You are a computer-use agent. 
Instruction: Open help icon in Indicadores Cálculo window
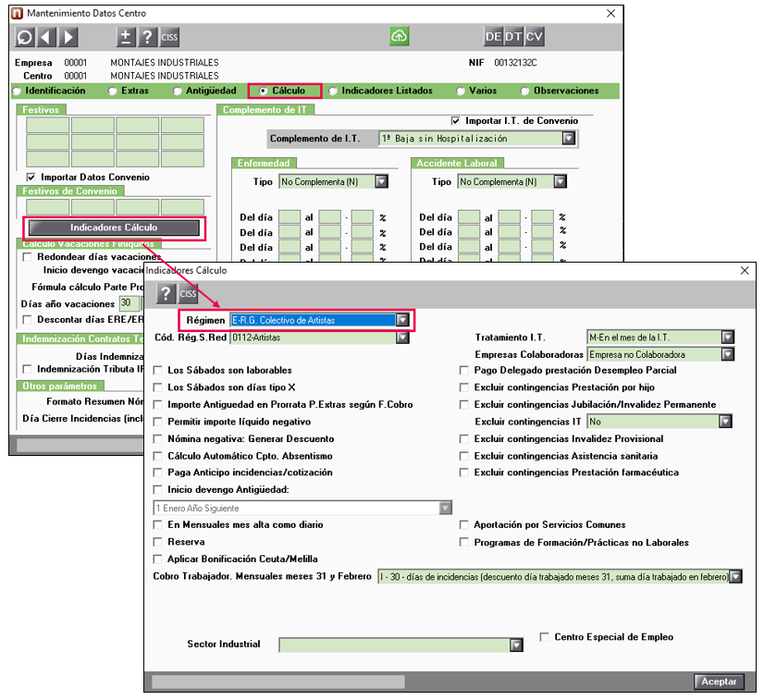166,293
